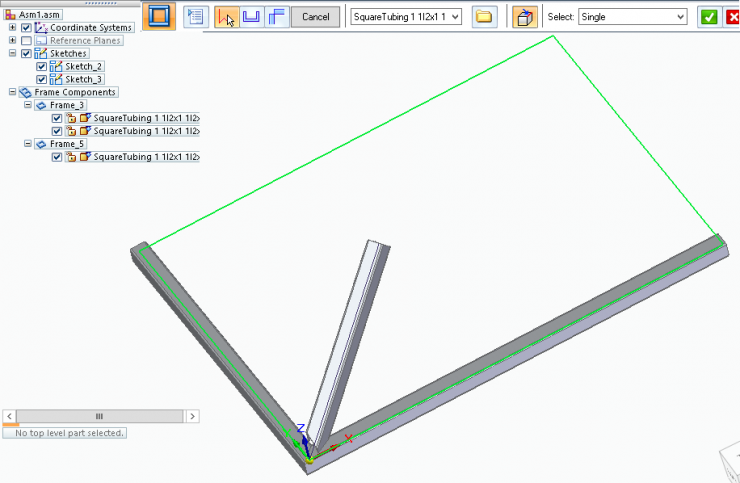Image resolution: width=740 pixels, height=483 pixels.
Task: Hide Sketch_2 using its checkbox
Action: pyautogui.click(x=42, y=66)
